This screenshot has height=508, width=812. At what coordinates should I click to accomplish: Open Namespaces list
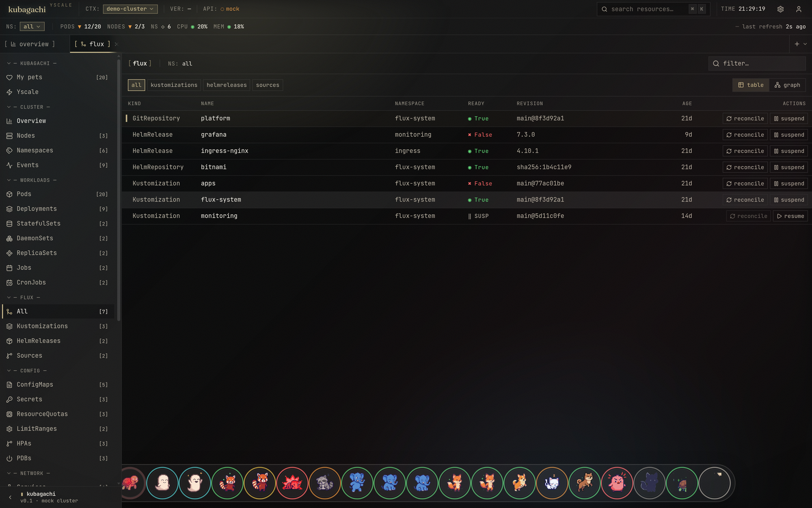[58, 150]
